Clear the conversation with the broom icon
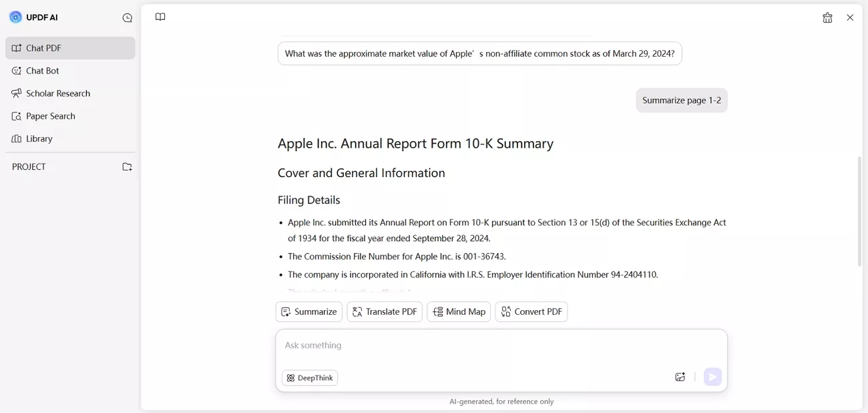This screenshot has height=413, width=868. pos(827,17)
